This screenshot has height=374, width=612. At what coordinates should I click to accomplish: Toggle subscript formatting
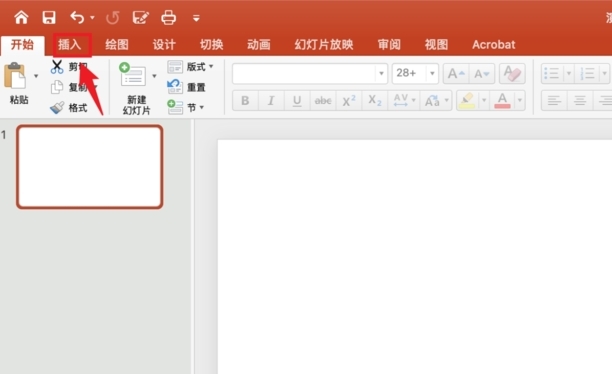coord(374,101)
